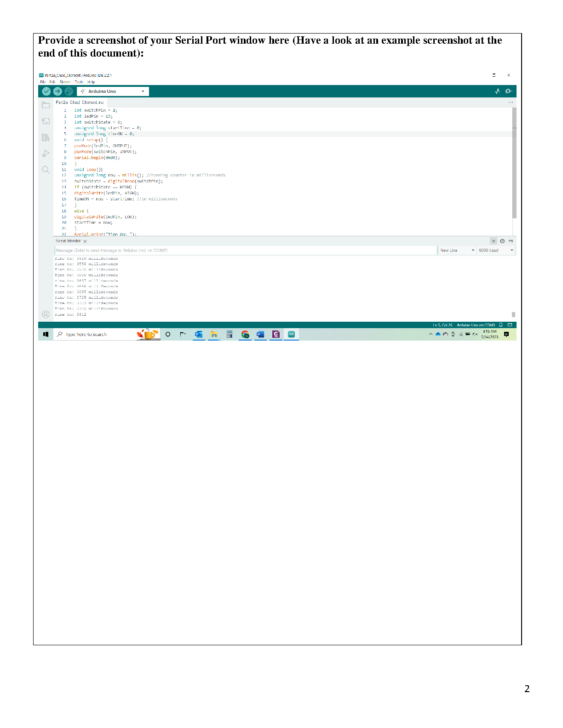The height and width of the screenshot is (728, 563).
Task: Open the Serial Monitor icon in toolbar
Action: tap(508, 91)
